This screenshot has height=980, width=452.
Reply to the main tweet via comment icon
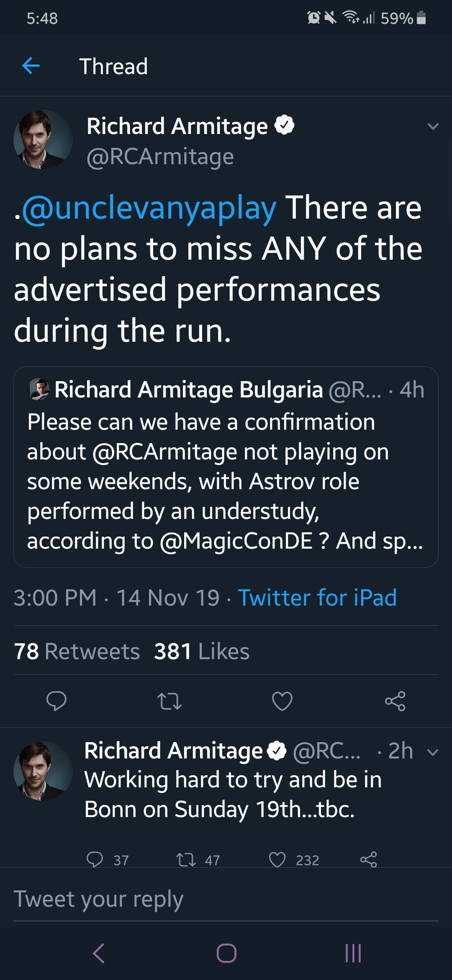56,701
